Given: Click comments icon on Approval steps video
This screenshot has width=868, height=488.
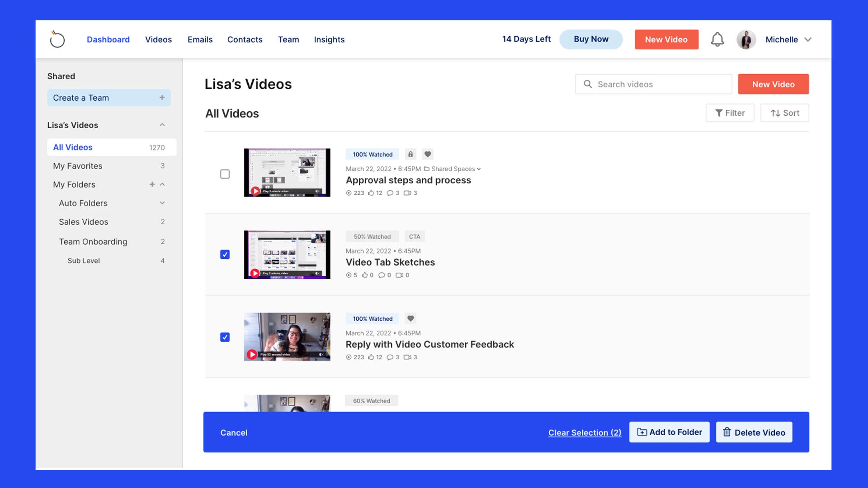Looking at the screenshot, I should pos(390,193).
